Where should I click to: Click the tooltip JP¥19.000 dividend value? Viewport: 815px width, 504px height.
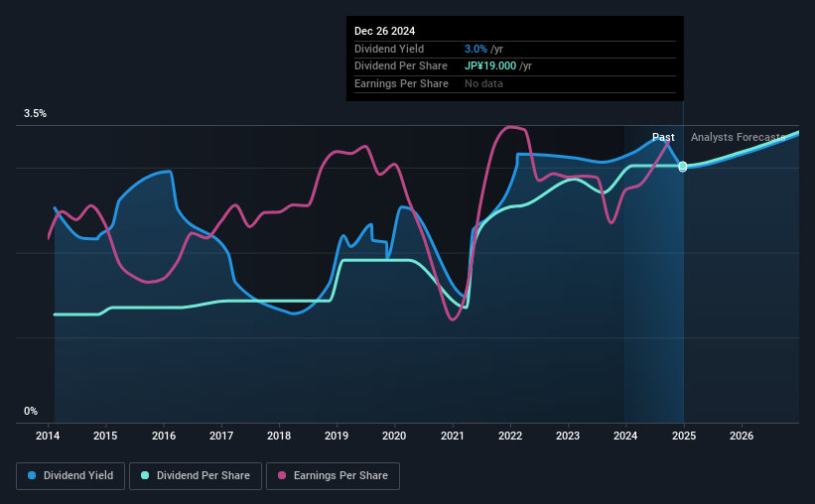(490, 66)
